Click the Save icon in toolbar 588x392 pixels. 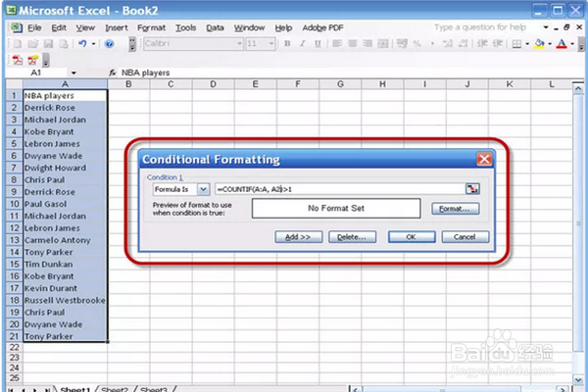48,44
